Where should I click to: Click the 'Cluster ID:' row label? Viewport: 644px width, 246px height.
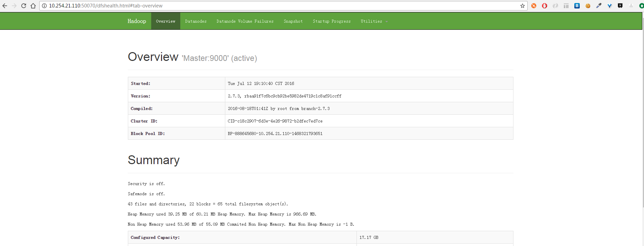tap(144, 121)
